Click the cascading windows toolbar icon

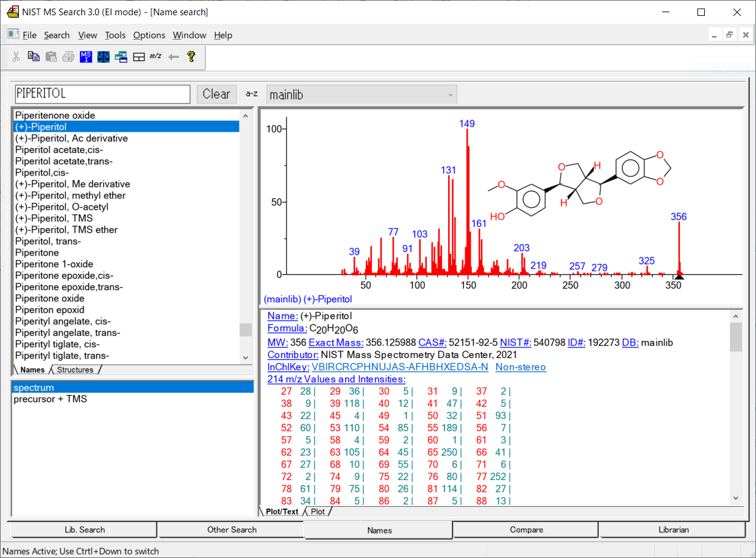(x=121, y=57)
